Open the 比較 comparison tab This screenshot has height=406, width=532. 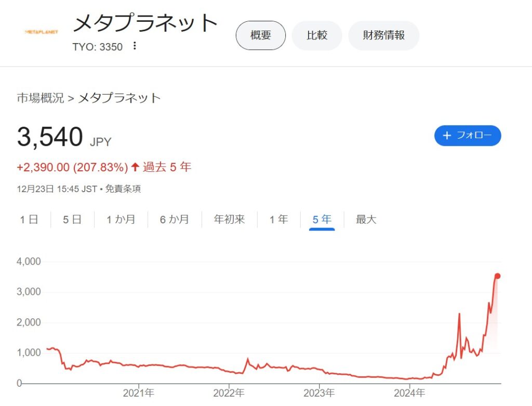click(317, 35)
